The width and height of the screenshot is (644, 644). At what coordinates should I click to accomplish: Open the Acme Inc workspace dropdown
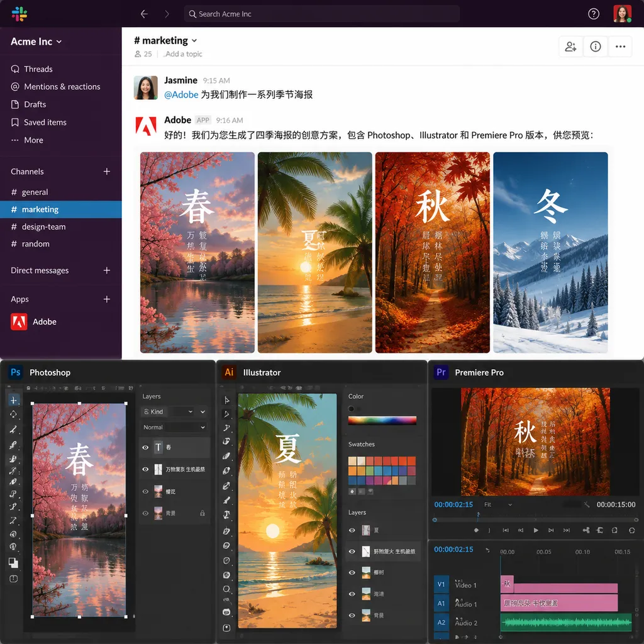36,42
